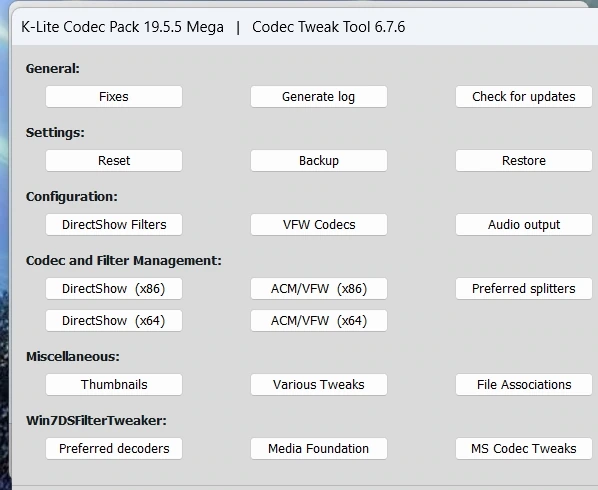This screenshot has width=598, height=490.
Task: Click the 'Configuration:' section heading
Action: 72,197
